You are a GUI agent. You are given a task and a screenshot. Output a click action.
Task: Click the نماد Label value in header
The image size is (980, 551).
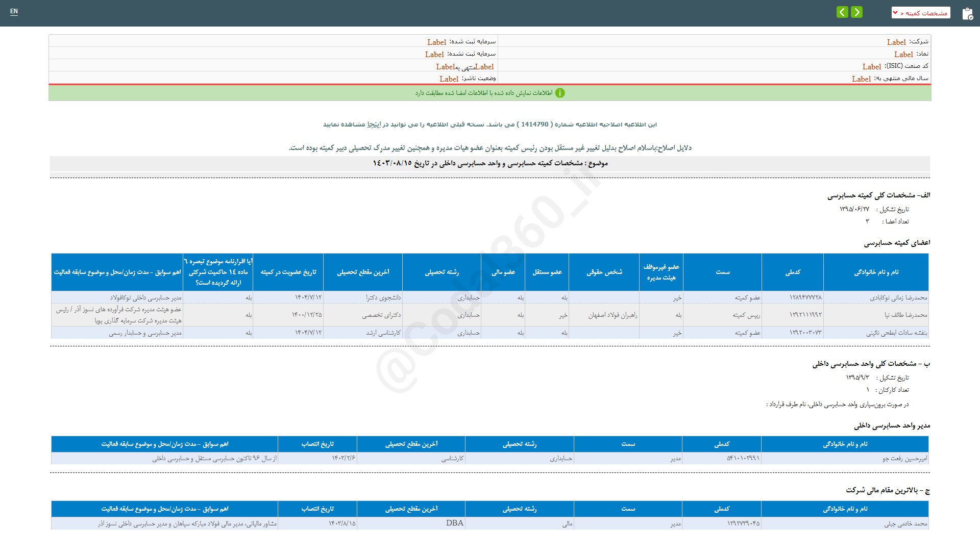coord(903,55)
